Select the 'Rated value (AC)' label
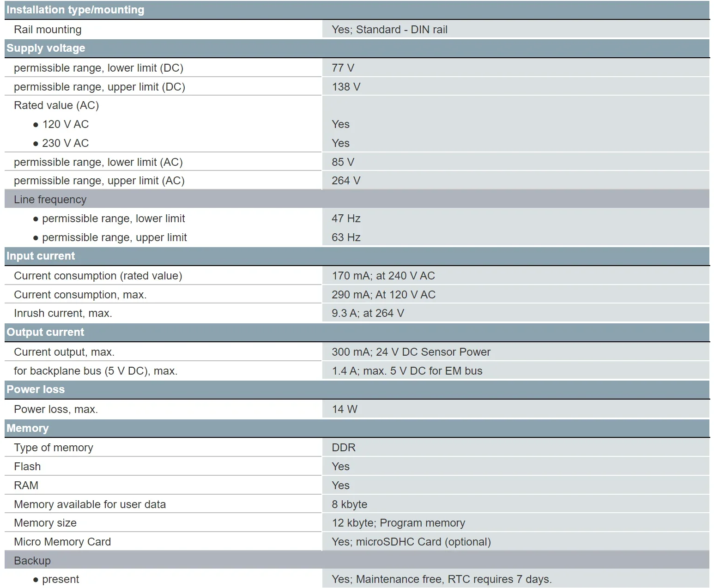 (x=56, y=105)
